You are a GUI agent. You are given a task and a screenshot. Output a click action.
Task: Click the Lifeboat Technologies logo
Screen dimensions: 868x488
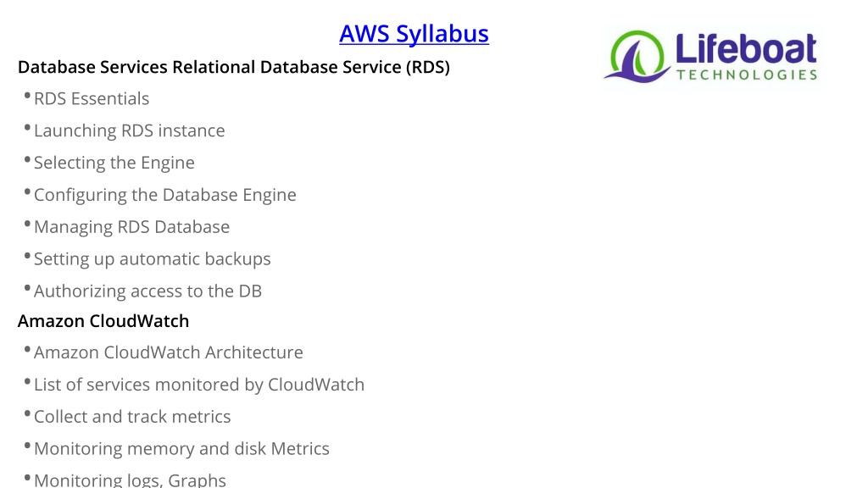tap(711, 57)
